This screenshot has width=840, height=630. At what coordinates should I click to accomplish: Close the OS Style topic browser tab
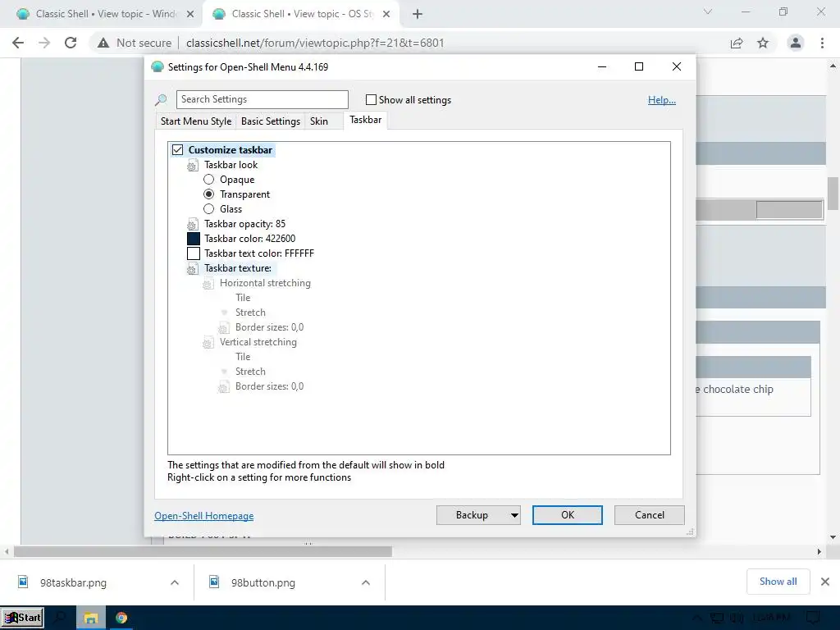[386, 14]
